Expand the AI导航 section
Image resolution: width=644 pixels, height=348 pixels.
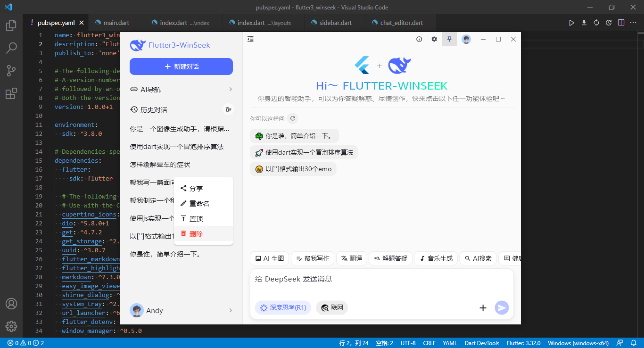point(181,89)
